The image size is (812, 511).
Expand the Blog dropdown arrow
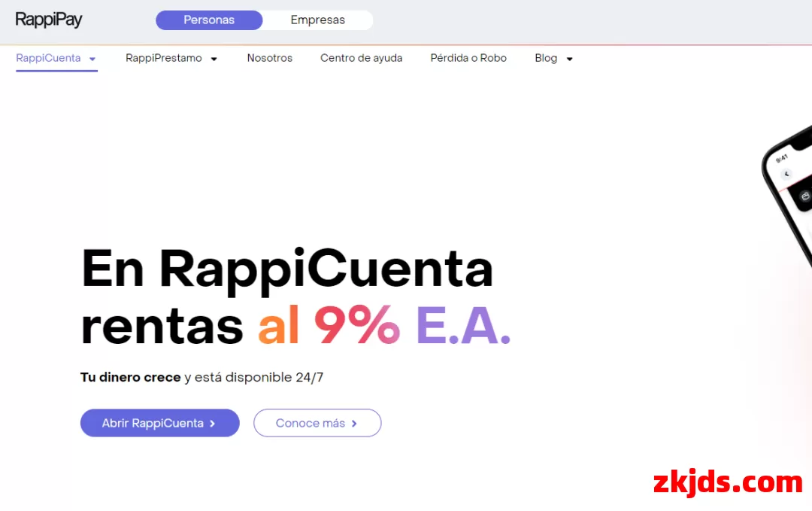coord(570,59)
